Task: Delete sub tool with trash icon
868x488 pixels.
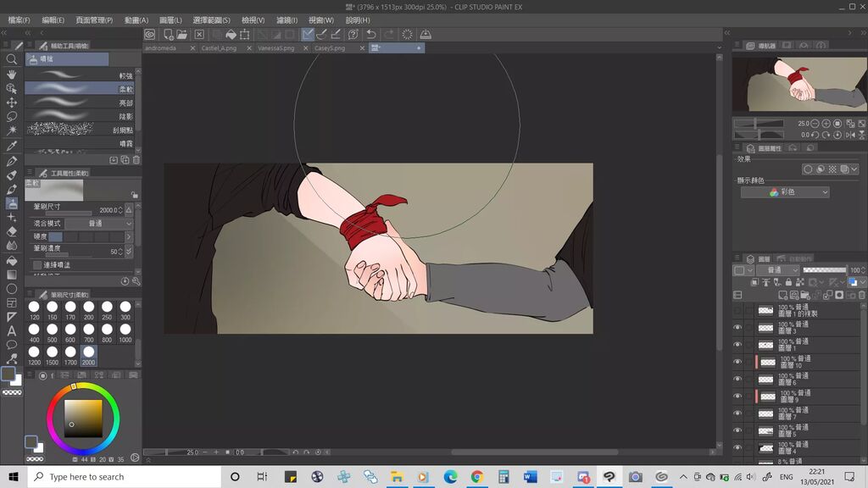Action: 136,160
